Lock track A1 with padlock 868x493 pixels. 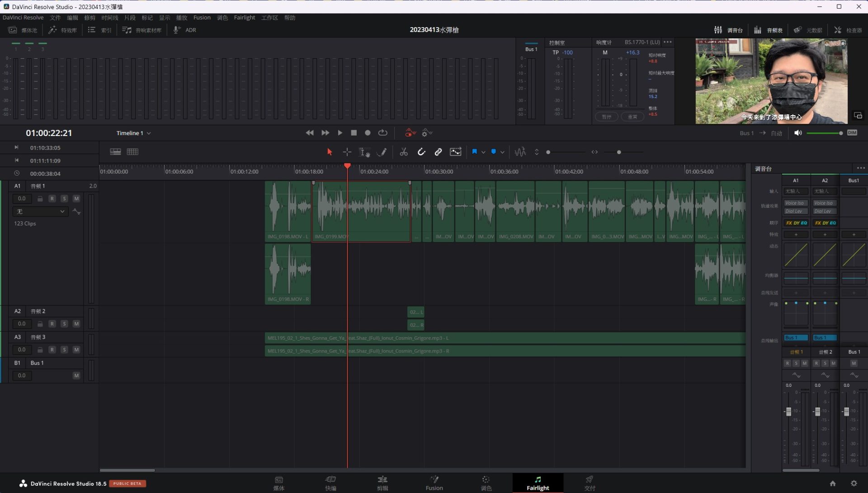[x=40, y=198]
